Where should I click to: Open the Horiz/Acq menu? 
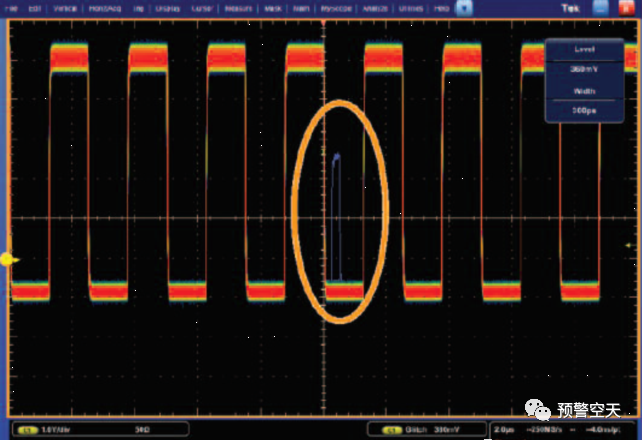pos(105,8)
